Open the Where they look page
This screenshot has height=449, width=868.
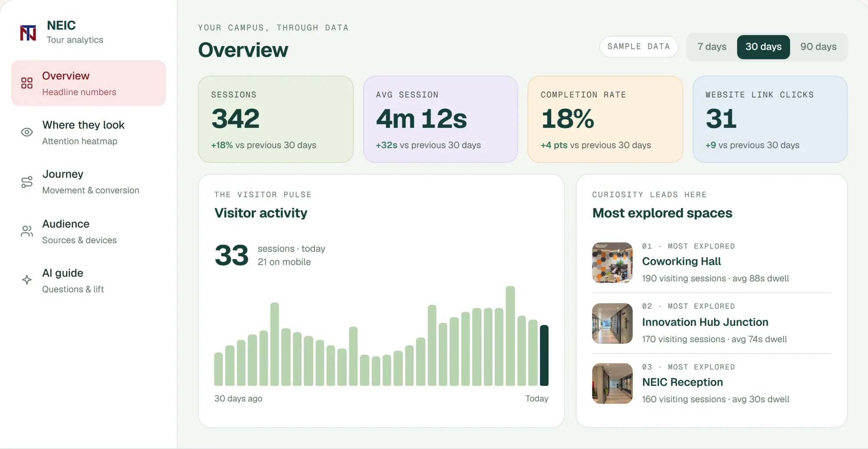(x=89, y=132)
